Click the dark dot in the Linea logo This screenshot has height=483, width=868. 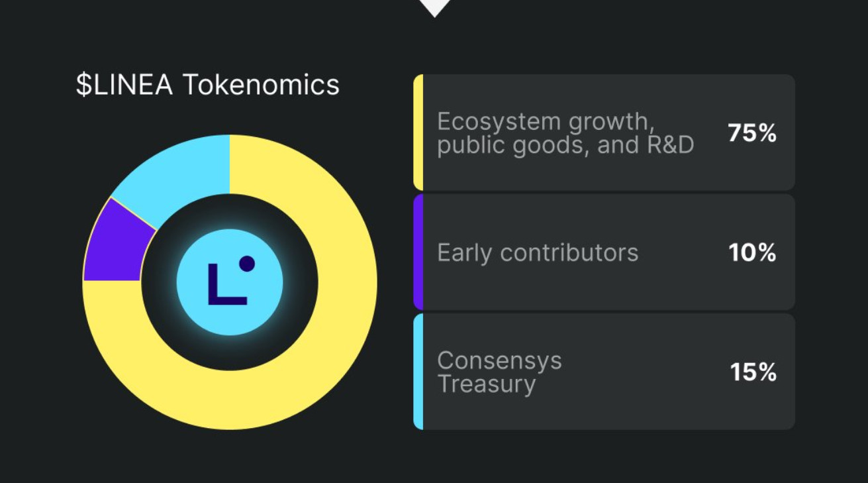click(x=247, y=264)
